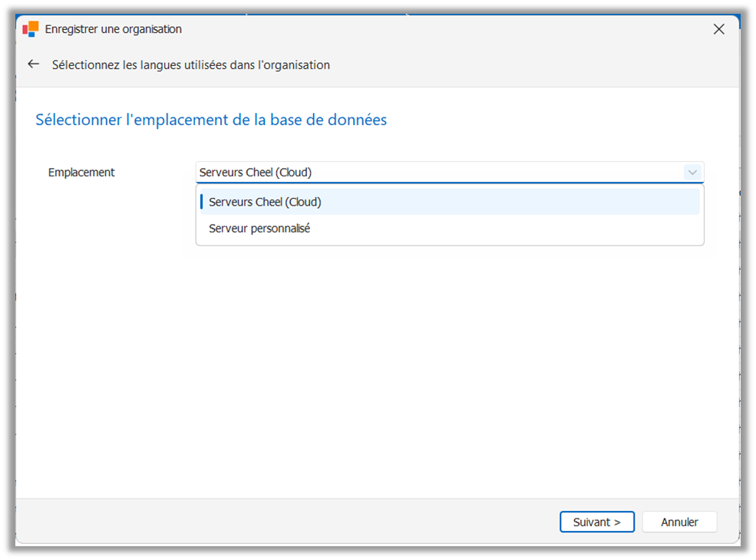Cancel the wizard with Annuler
Viewport: 756px width, 560px height.
[679, 522]
